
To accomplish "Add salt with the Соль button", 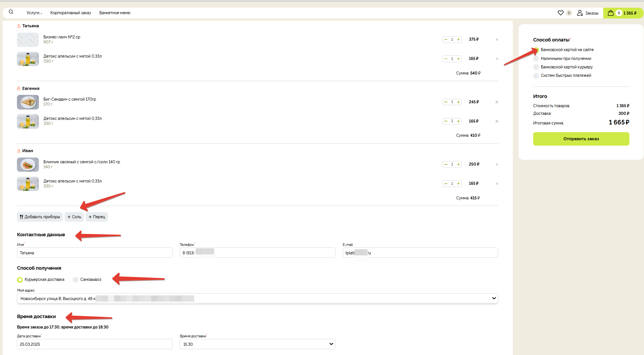I will (x=74, y=217).
